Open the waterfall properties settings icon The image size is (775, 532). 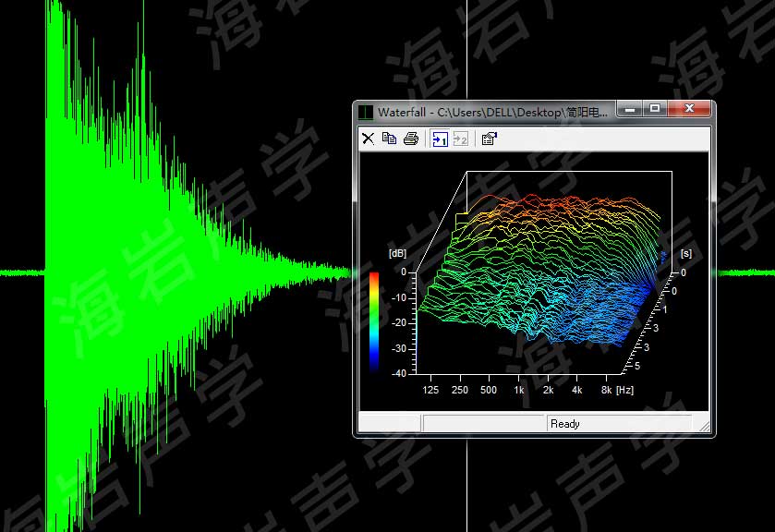coord(490,139)
